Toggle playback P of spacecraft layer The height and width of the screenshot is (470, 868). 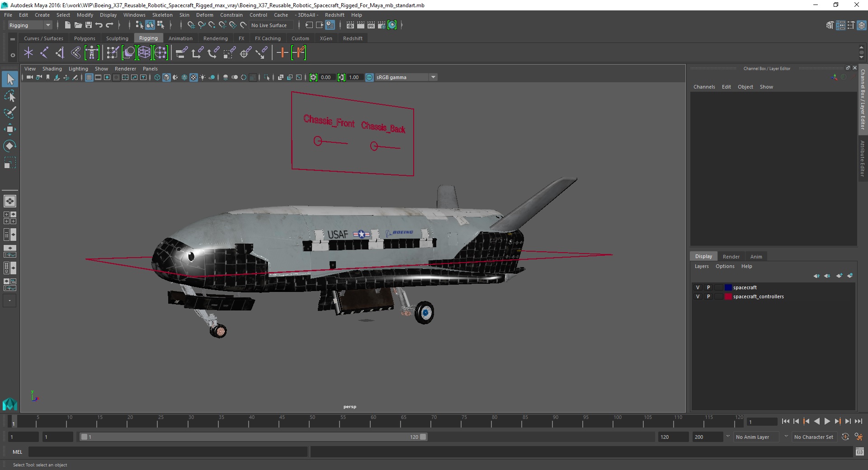[x=708, y=287]
